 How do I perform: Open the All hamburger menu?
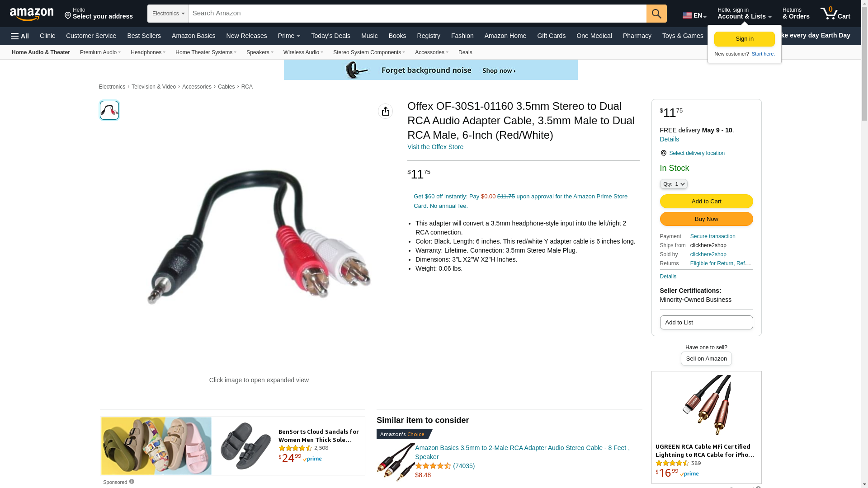pyautogui.click(x=20, y=36)
